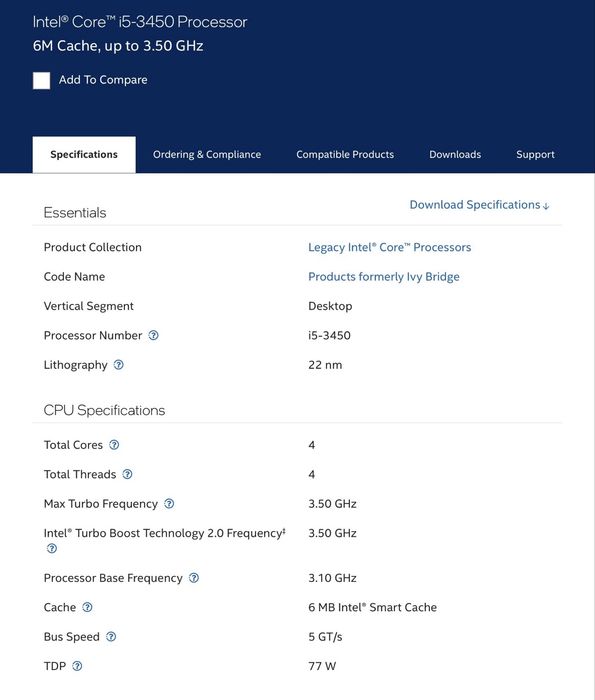Click the Vertical Segment label
The image size is (595, 700).
88,306
